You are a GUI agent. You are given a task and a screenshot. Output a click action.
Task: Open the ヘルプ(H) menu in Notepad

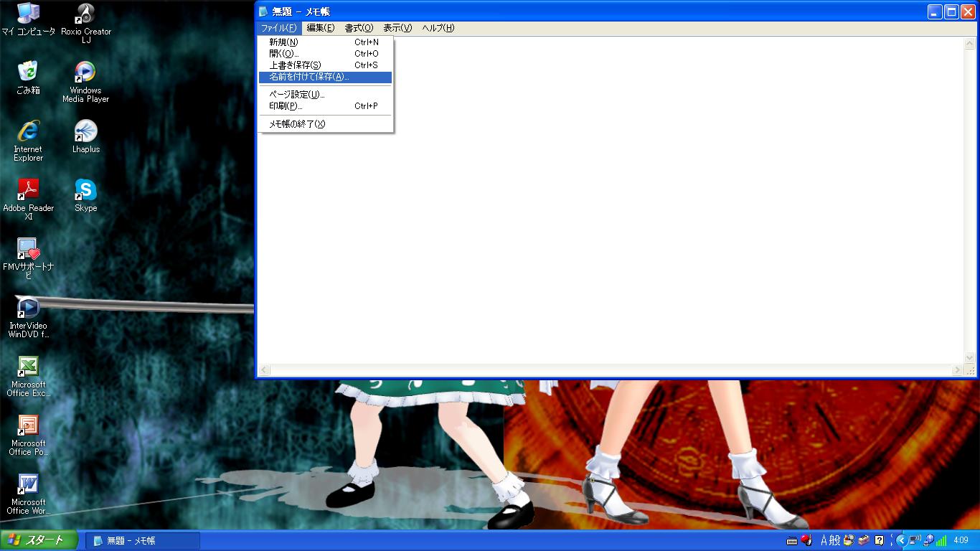tap(438, 28)
